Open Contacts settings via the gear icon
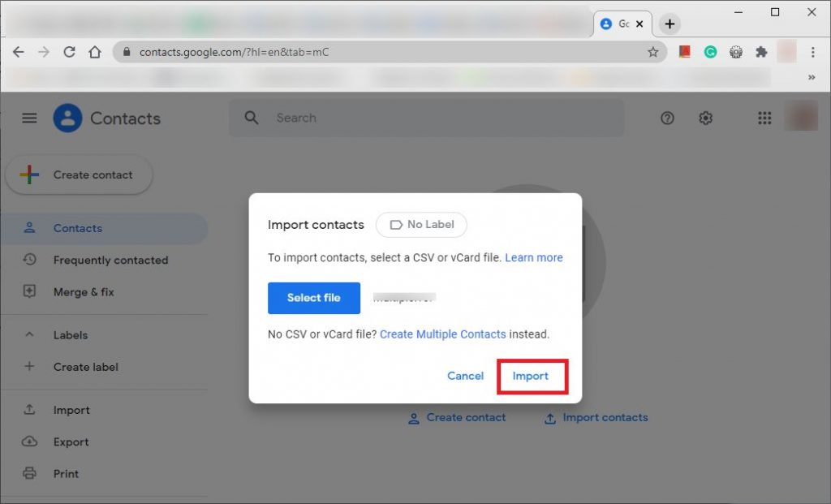 [705, 118]
